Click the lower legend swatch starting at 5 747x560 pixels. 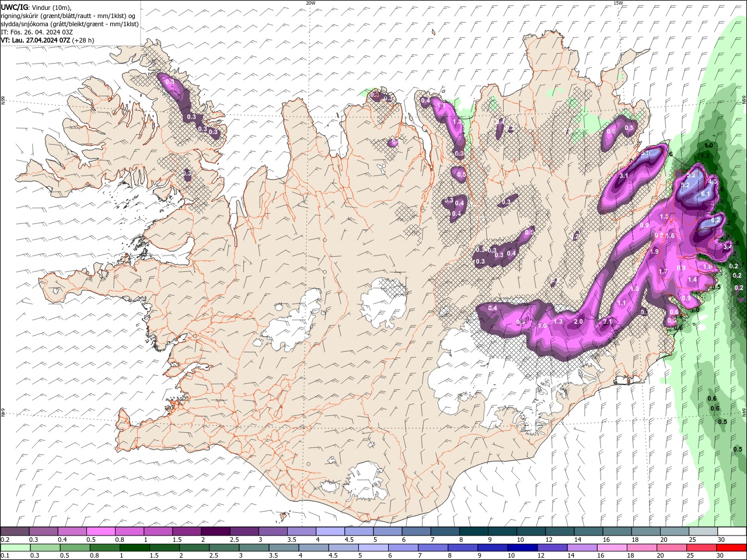373,548
